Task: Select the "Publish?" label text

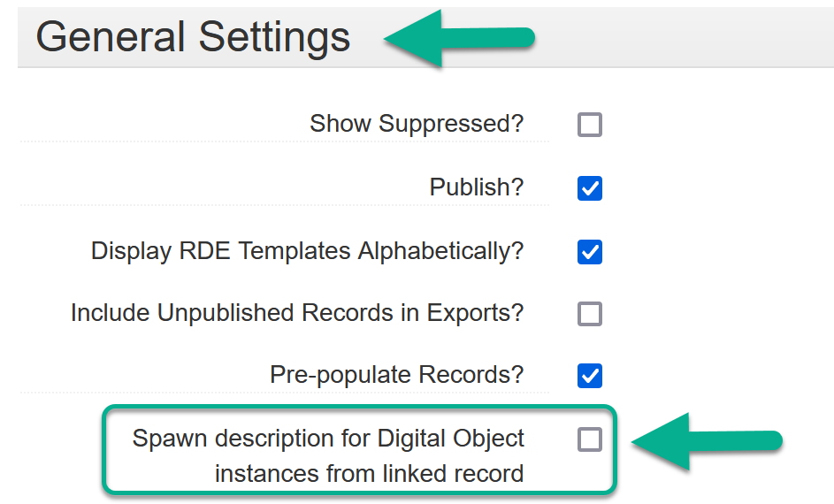Action: tap(477, 187)
